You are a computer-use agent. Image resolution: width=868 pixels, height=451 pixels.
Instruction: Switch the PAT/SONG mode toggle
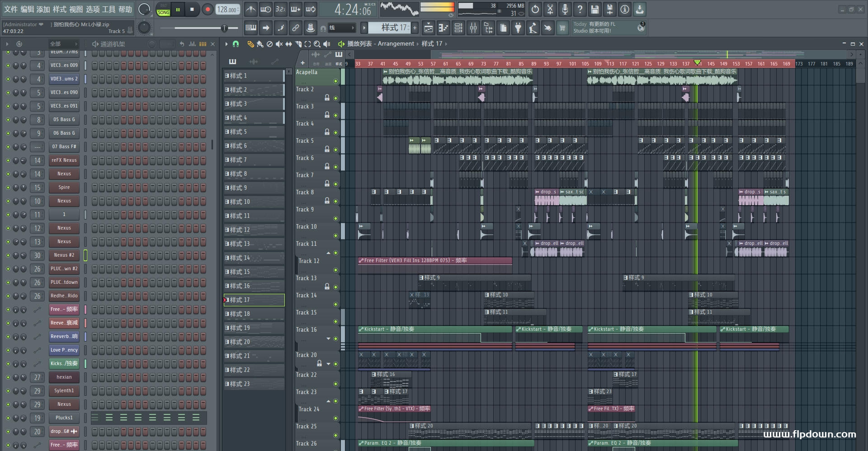[x=163, y=9]
